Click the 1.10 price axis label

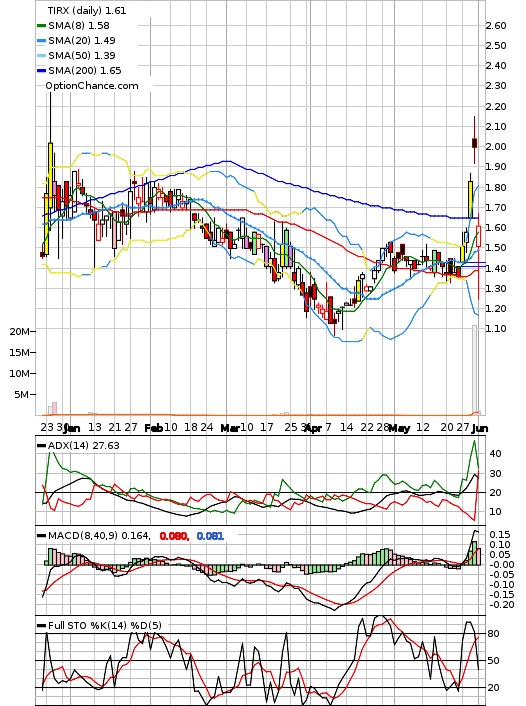click(x=496, y=329)
